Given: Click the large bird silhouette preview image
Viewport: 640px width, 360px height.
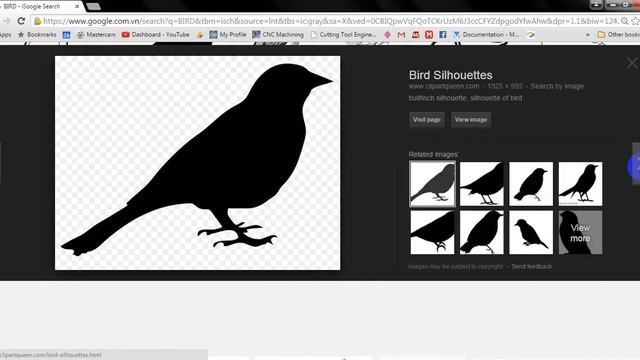Looking at the screenshot, I should pos(198,163).
